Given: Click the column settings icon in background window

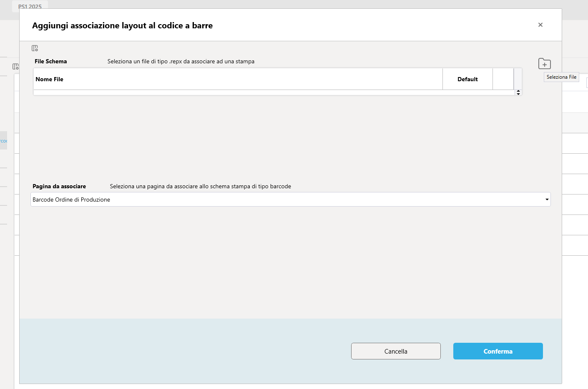Looking at the screenshot, I should 16,67.
